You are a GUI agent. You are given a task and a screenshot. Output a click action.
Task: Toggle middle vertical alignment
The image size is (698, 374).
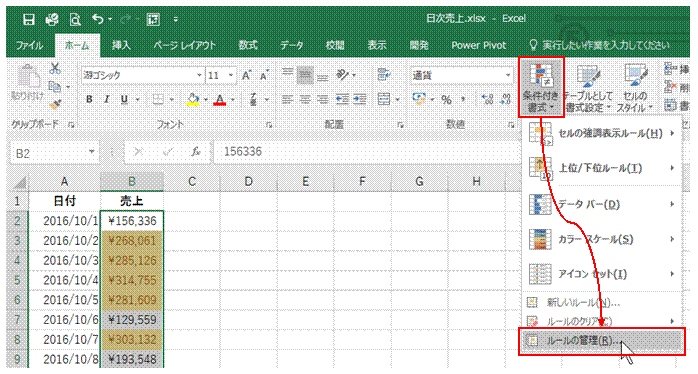coord(305,75)
